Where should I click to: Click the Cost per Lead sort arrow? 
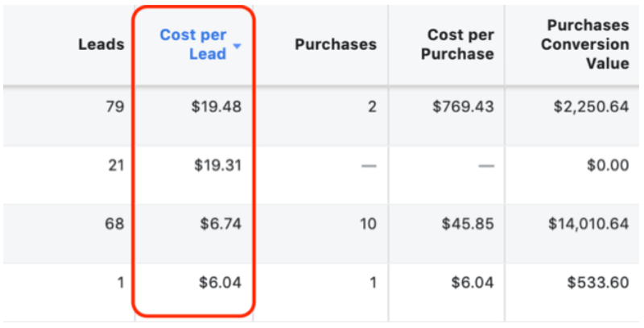[x=237, y=48]
